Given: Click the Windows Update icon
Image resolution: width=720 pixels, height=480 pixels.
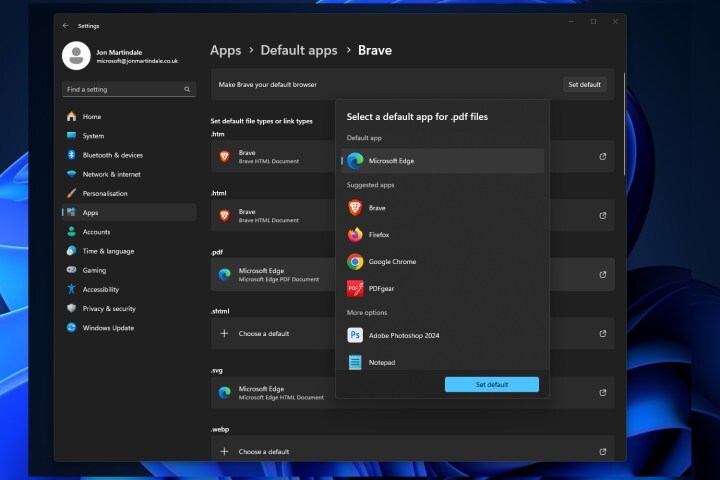Looking at the screenshot, I should coord(71,328).
